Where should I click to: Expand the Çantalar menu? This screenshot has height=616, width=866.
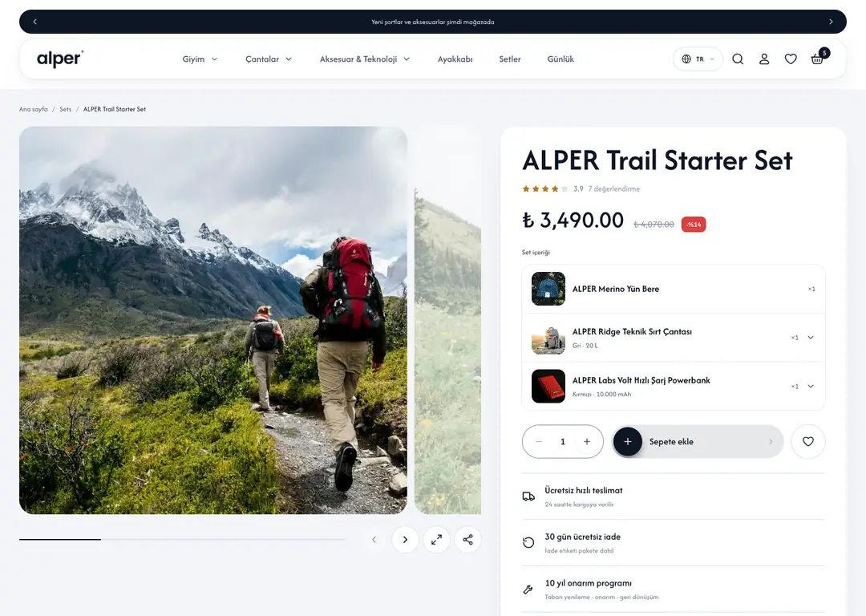point(269,59)
